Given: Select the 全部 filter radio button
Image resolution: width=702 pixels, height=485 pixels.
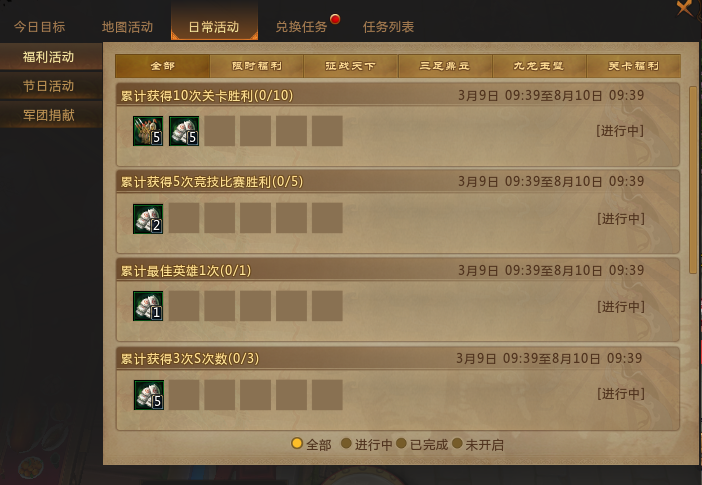Looking at the screenshot, I should pyautogui.click(x=296, y=443).
